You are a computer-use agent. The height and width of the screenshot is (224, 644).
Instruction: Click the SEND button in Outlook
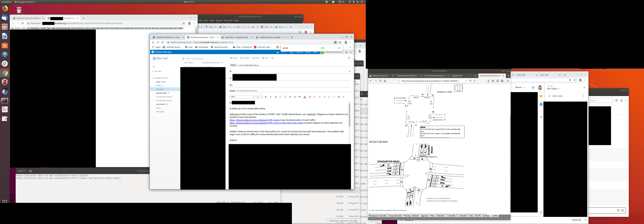[234, 58]
